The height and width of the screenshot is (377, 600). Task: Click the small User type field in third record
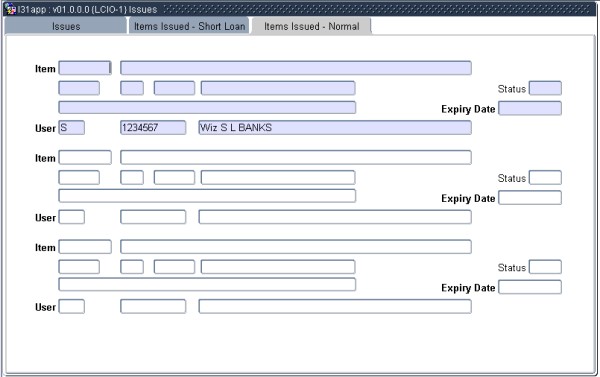tap(72, 307)
